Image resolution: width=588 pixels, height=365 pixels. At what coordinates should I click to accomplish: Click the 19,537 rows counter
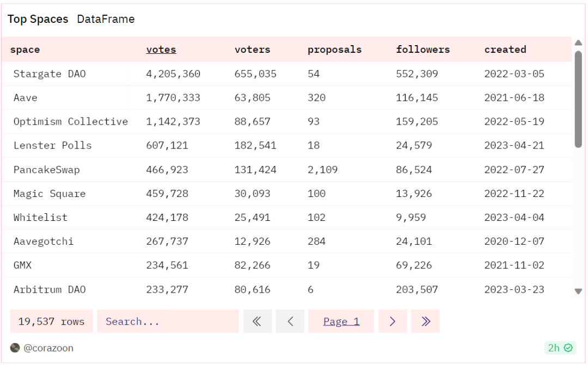click(x=51, y=321)
